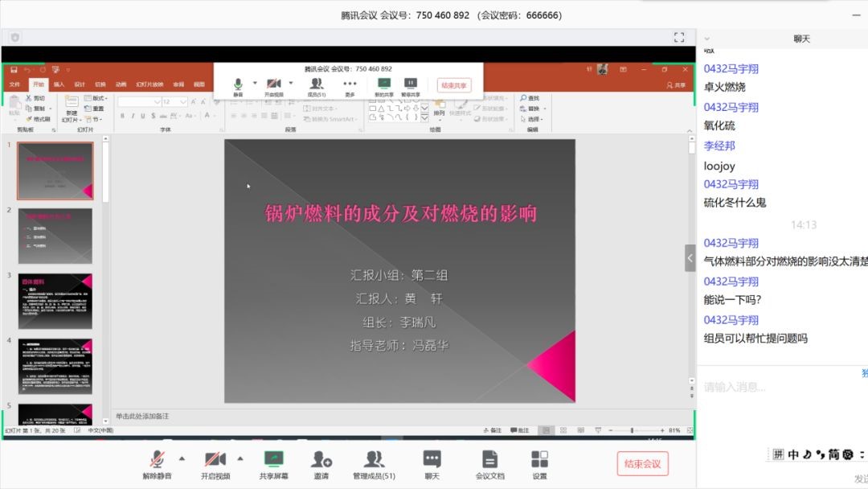Toggle unmute microphone in bottom toolbar

158,464
